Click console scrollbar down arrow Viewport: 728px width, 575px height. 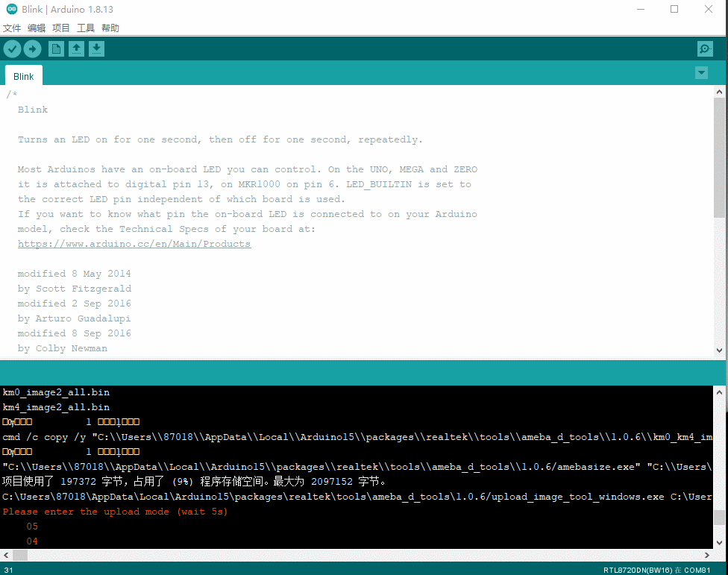pyautogui.click(x=719, y=542)
